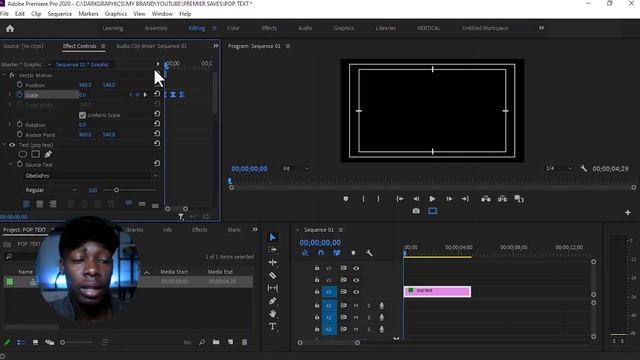The width and height of the screenshot is (640, 360).
Task: Open the Program monitor button editor plus
Action: 628,213
